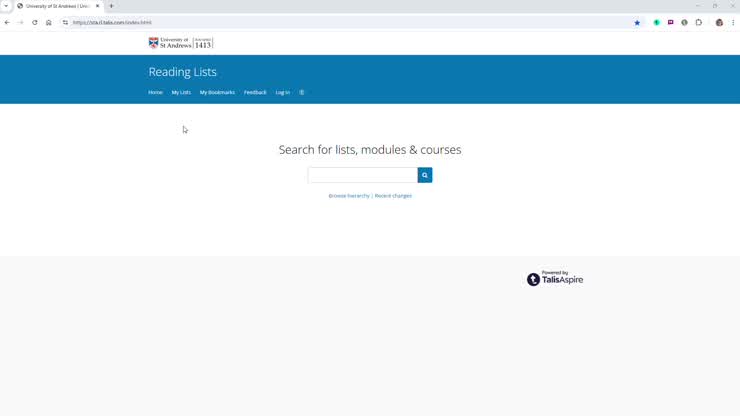Select Feedback in the navigation bar
The image size is (740, 416).
(x=255, y=92)
